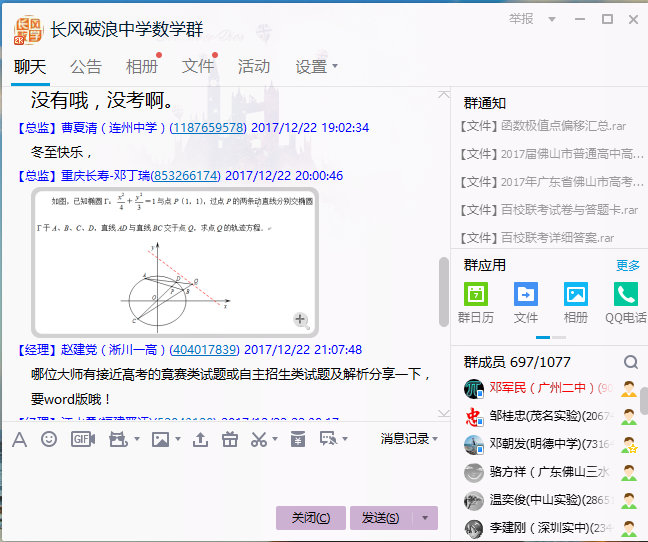Expand the 设置 settings menu
648x542 pixels.
(x=316, y=67)
